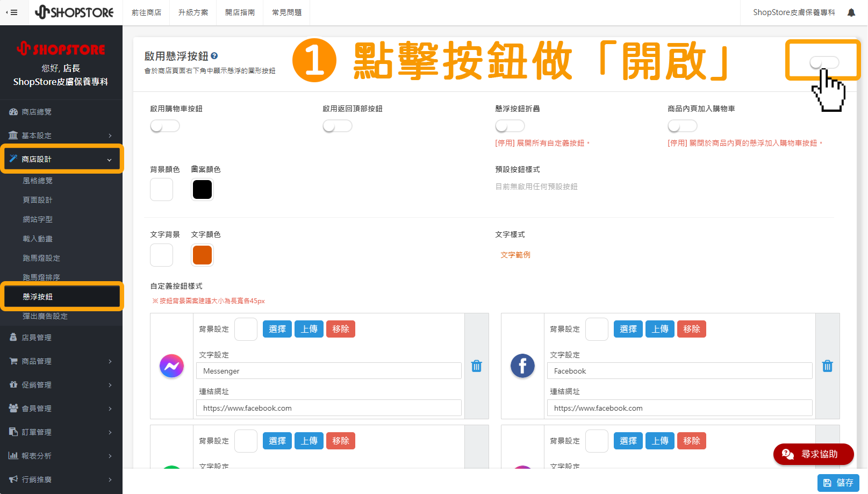Click ShopStore皮膚保養專科 account name

pyautogui.click(x=794, y=12)
